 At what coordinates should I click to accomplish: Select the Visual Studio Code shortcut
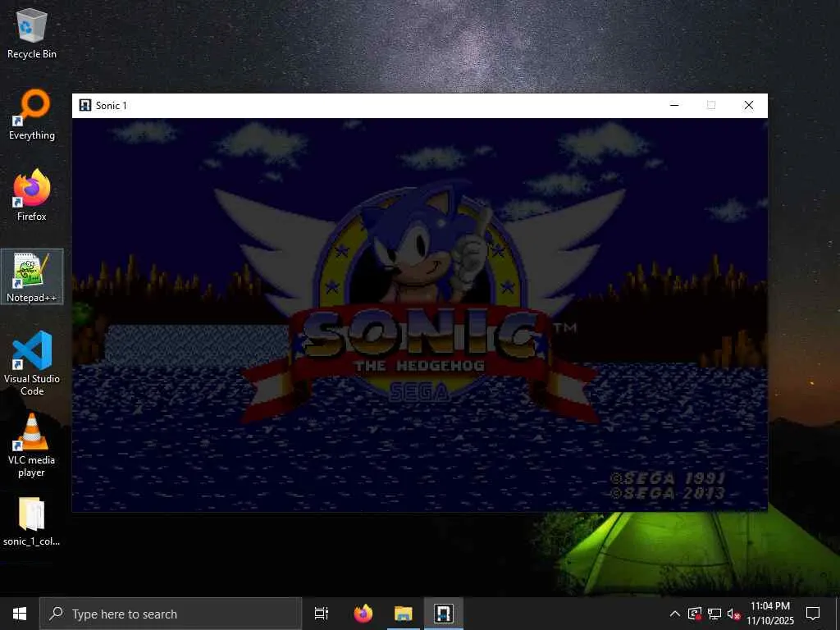coord(32,363)
